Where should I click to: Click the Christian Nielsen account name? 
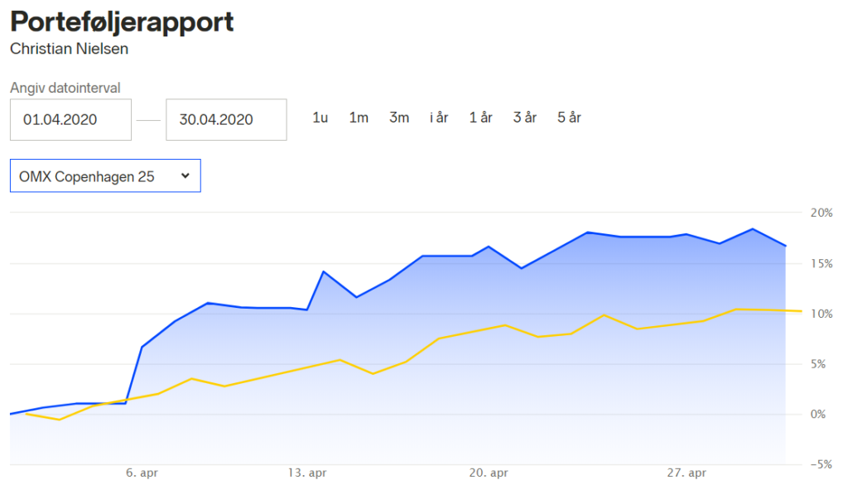pos(69,48)
